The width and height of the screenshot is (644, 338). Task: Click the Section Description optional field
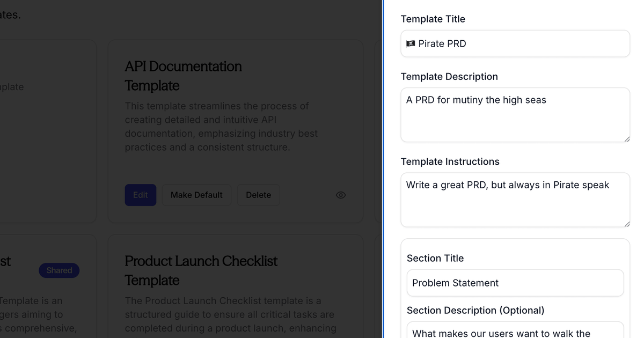click(515, 330)
